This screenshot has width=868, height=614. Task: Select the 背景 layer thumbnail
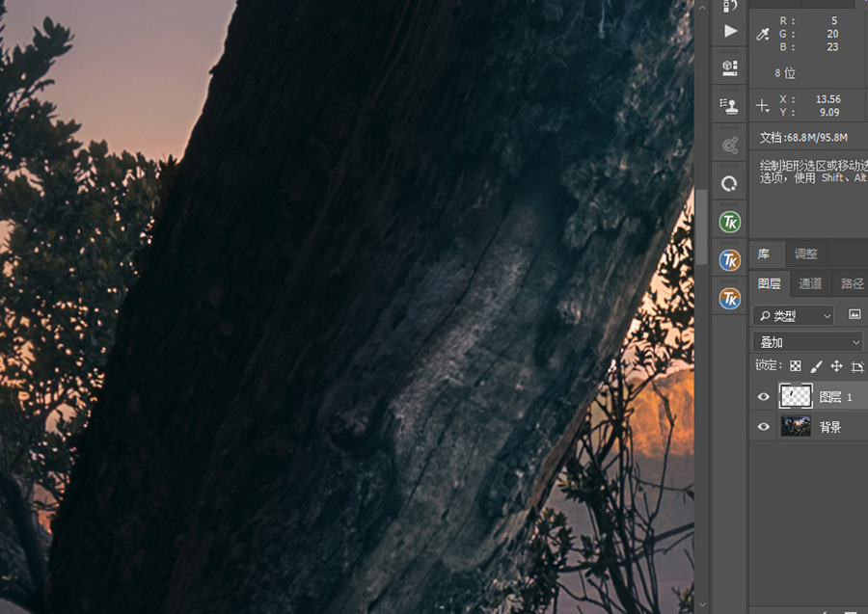tap(796, 426)
